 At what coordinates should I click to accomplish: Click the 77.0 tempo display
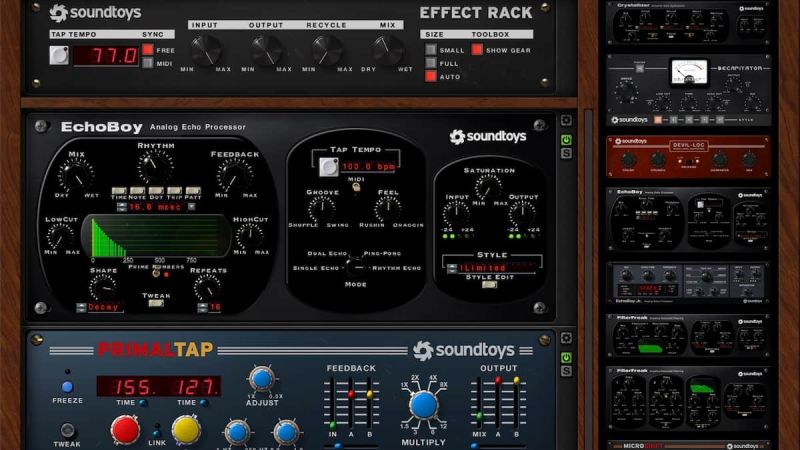pos(106,56)
